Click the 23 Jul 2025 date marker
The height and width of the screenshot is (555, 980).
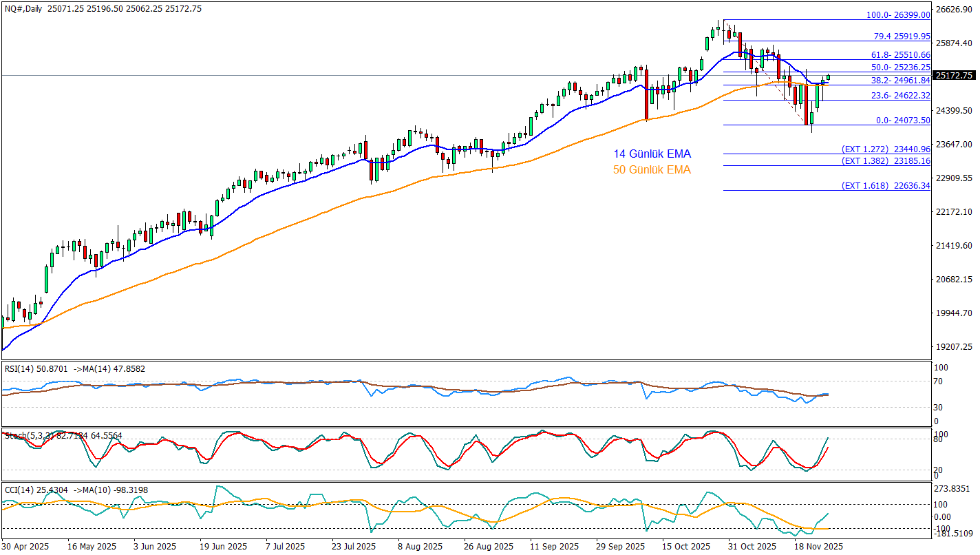pyautogui.click(x=353, y=546)
